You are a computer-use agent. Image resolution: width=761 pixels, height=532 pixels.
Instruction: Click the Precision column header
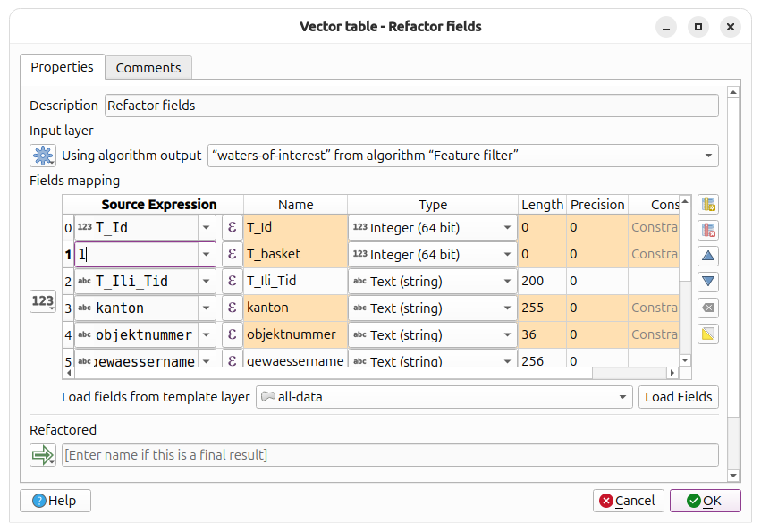coord(597,205)
